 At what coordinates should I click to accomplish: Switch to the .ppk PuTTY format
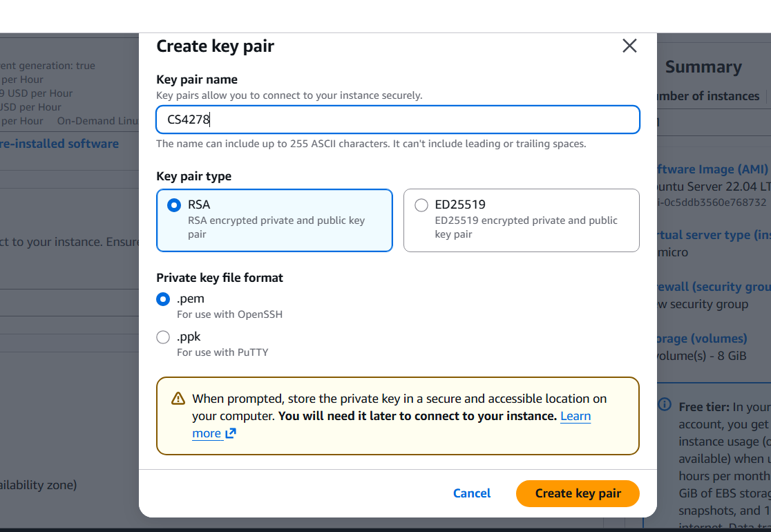pos(163,337)
